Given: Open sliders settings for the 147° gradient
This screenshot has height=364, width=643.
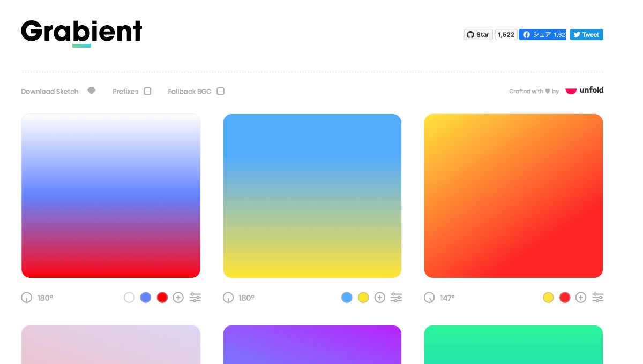Looking at the screenshot, I should point(598,298).
